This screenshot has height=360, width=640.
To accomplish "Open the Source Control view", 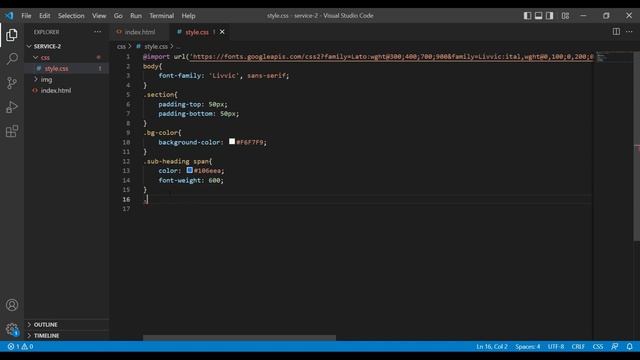I will point(12,83).
